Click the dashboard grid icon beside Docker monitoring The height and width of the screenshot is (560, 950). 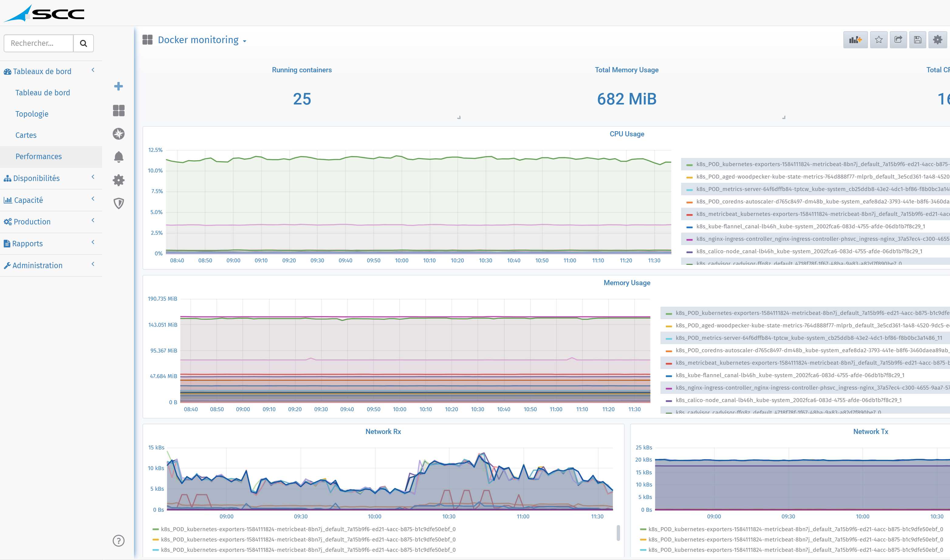[148, 39]
